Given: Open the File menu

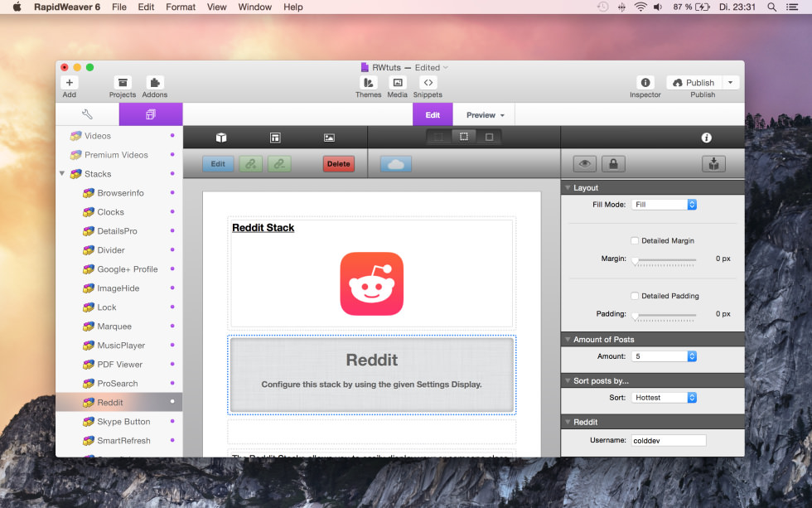Looking at the screenshot, I should (x=119, y=7).
